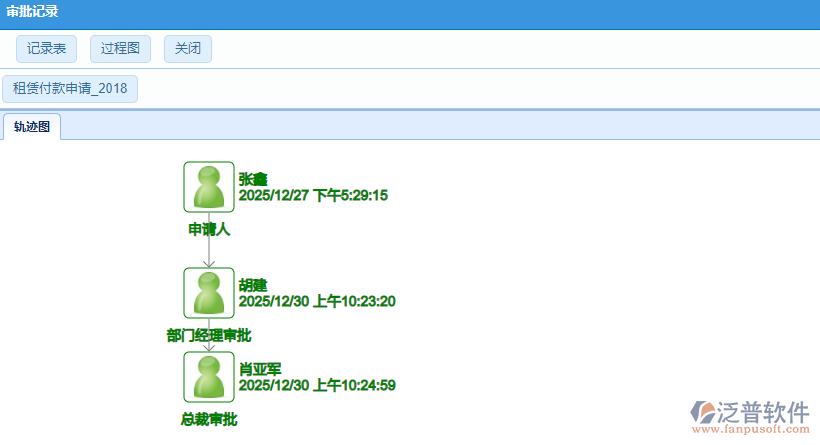Click the 胡建 department manager avatar icon
Screen dimensions: 820x445
point(209,293)
